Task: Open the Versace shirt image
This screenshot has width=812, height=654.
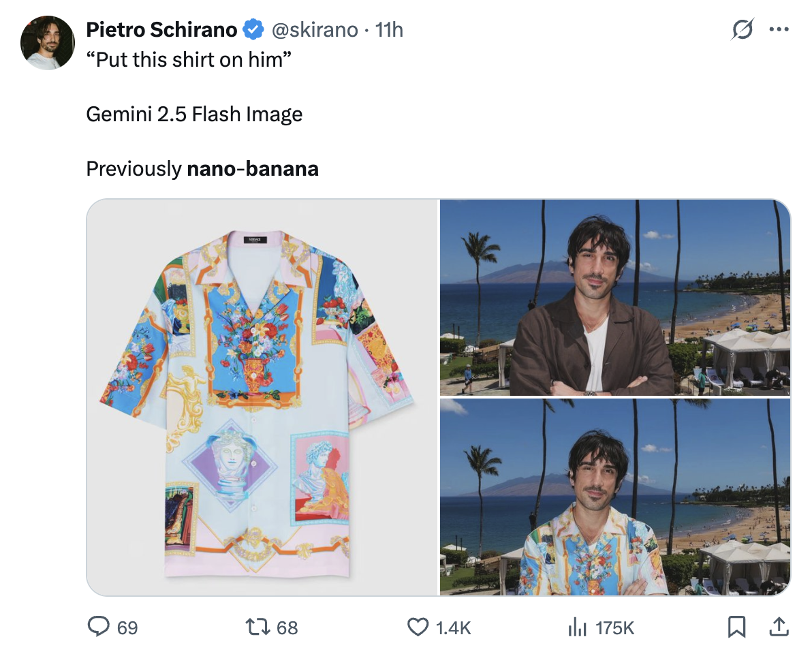Action: [262, 397]
